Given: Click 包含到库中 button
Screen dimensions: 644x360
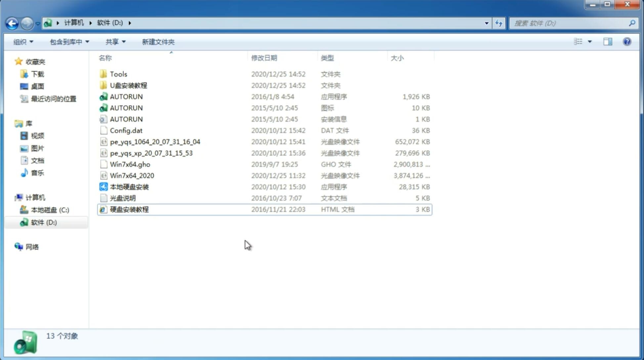Looking at the screenshot, I should (x=68, y=42).
